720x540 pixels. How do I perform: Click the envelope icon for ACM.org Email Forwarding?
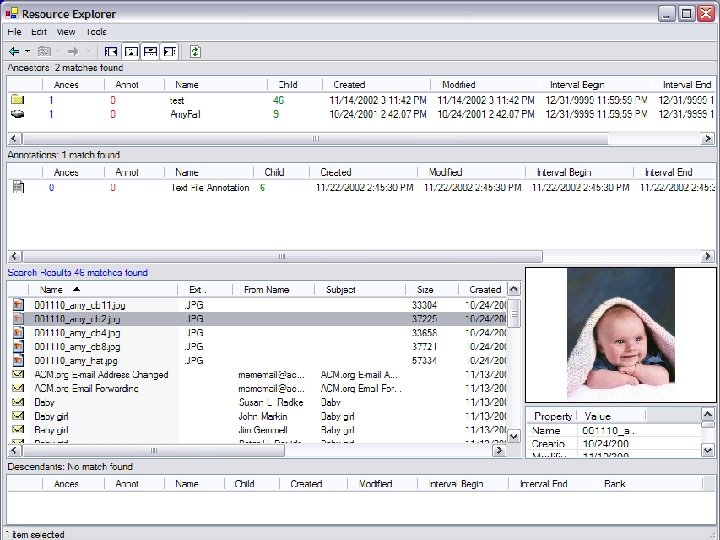18,388
